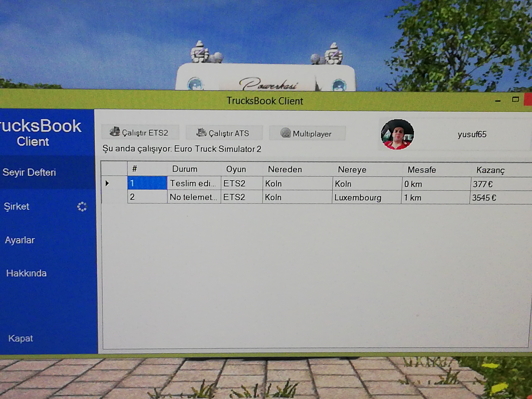Close the TrucksBook Client window with red button
Viewport: 532px width, 399px height.
[x=528, y=99]
